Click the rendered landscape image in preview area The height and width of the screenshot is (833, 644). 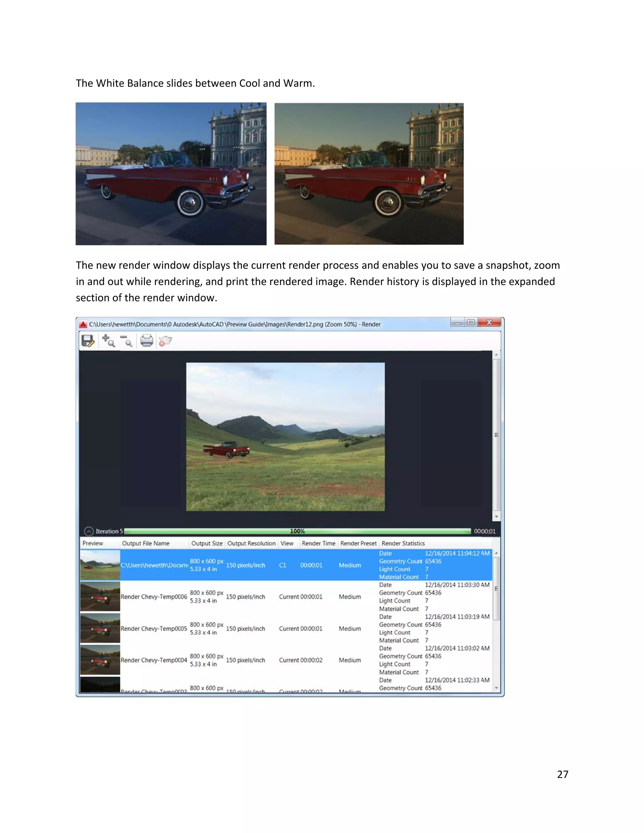click(x=286, y=437)
